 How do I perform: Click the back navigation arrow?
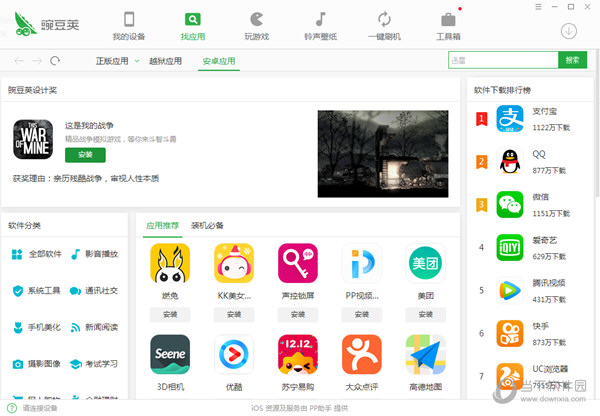point(19,60)
